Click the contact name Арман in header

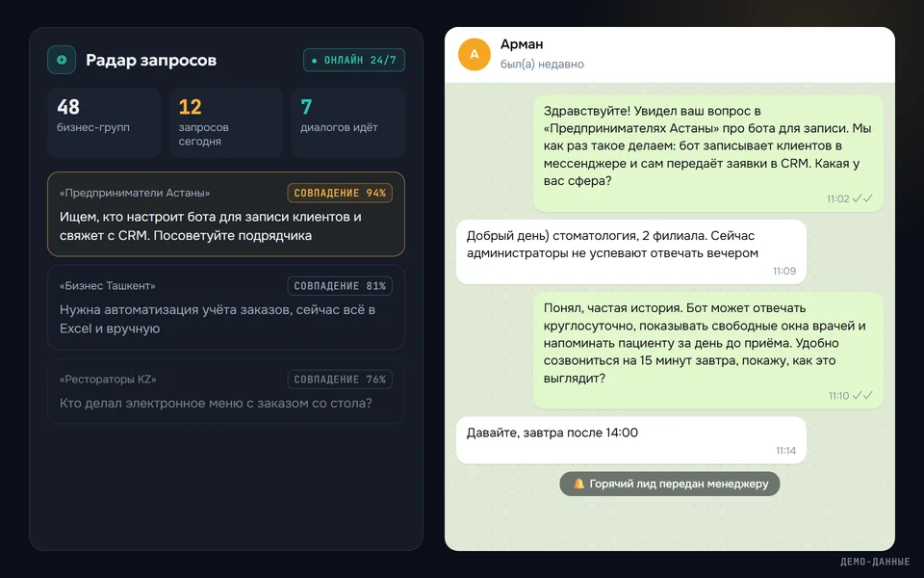click(x=522, y=44)
